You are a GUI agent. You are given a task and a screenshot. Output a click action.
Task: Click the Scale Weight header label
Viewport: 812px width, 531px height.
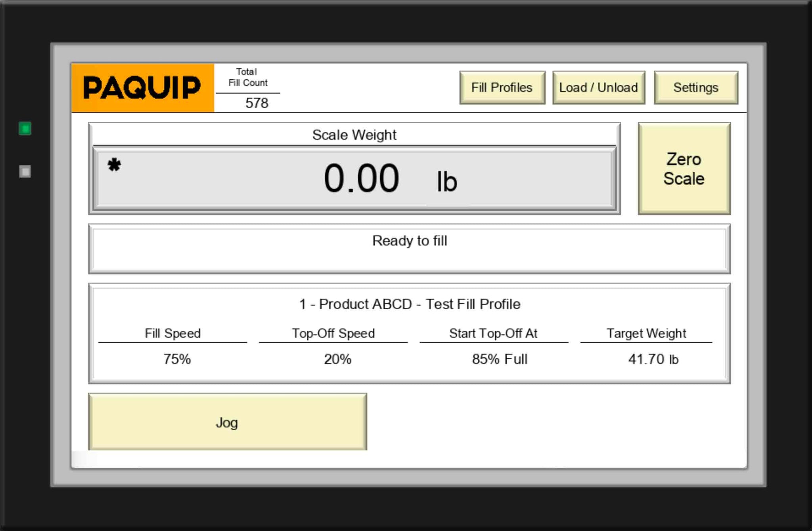(354, 135)
